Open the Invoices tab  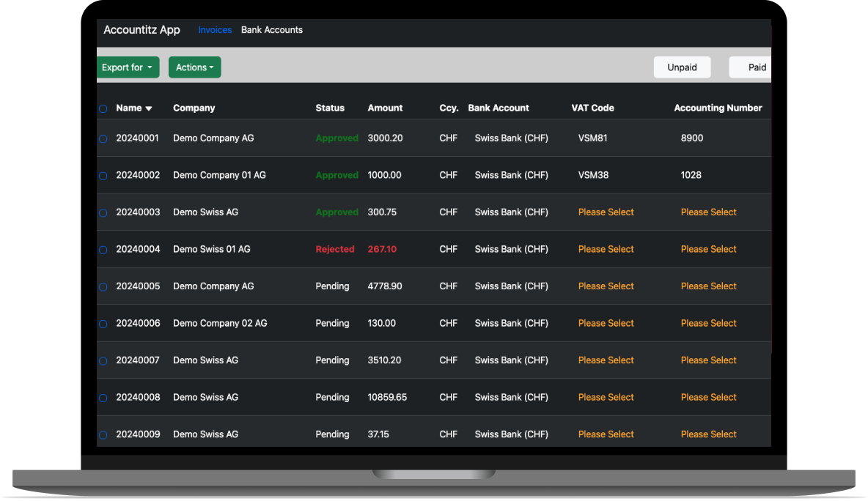[215, 30]
